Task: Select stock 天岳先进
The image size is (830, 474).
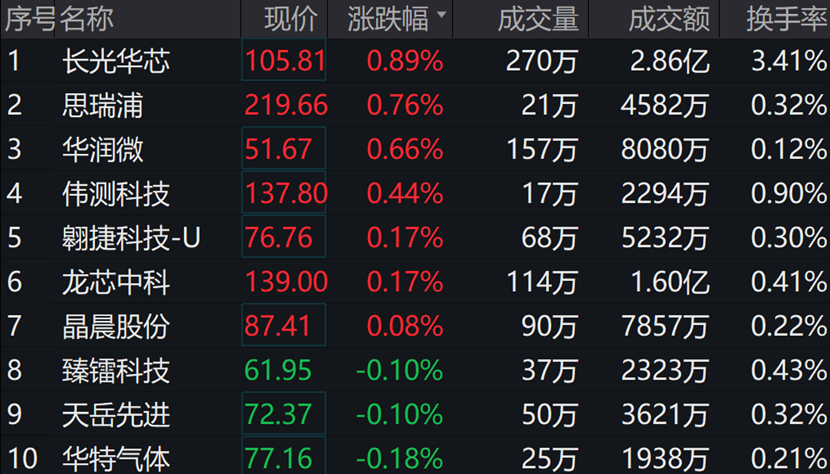Action: [x=116, y=414]
